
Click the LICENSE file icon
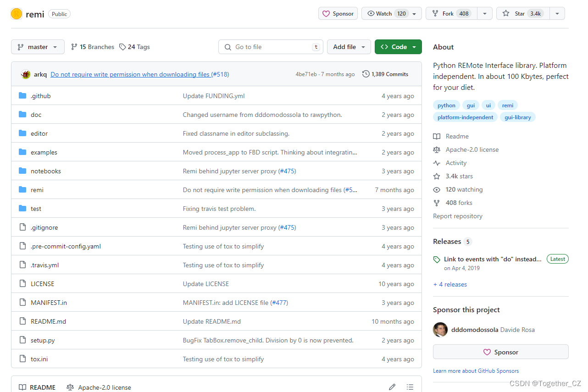pyautogui.click(x=22, y=284)
